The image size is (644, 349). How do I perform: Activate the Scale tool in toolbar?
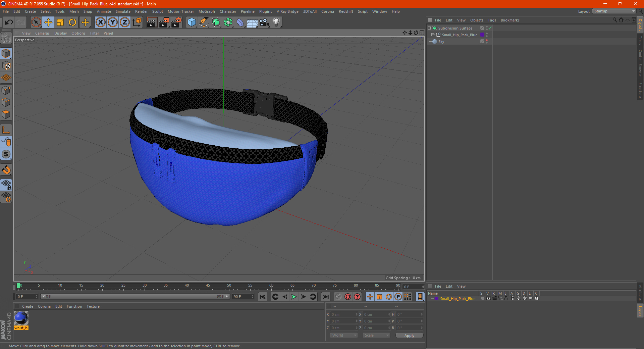point(60,22)
